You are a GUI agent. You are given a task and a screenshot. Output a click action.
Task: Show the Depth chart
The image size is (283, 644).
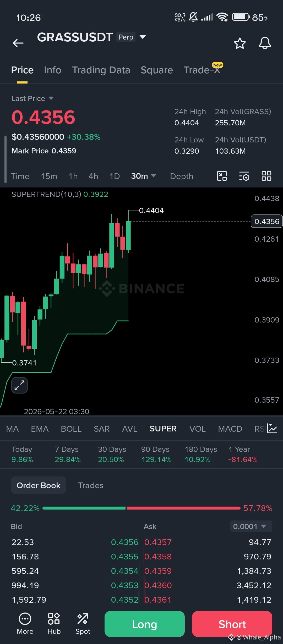182,176
